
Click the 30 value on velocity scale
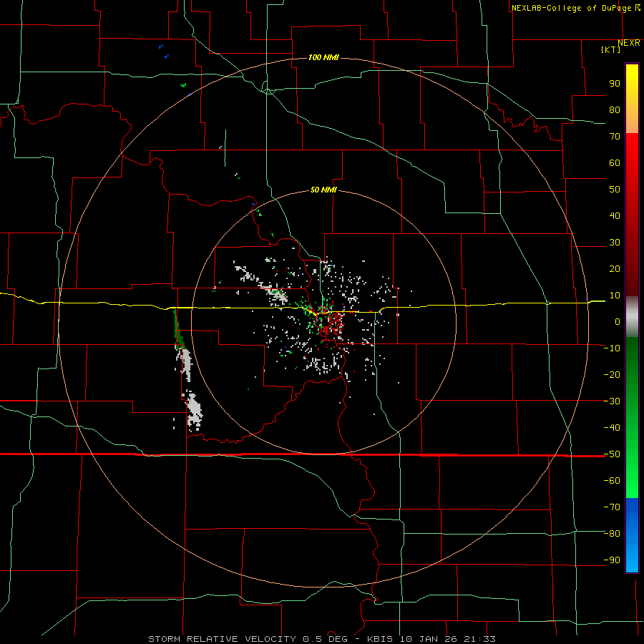click(x=615, y=243)
